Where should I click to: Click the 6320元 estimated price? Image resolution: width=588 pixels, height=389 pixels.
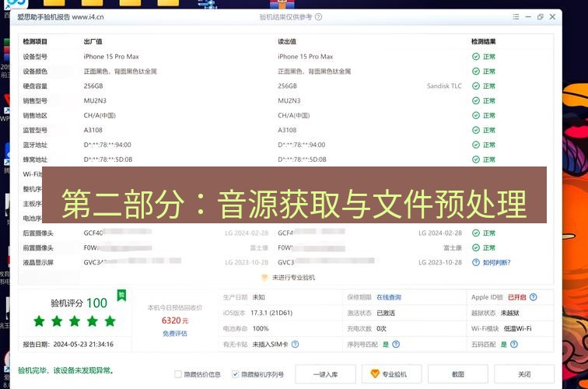pyautogui.click(x=175, y=321)
